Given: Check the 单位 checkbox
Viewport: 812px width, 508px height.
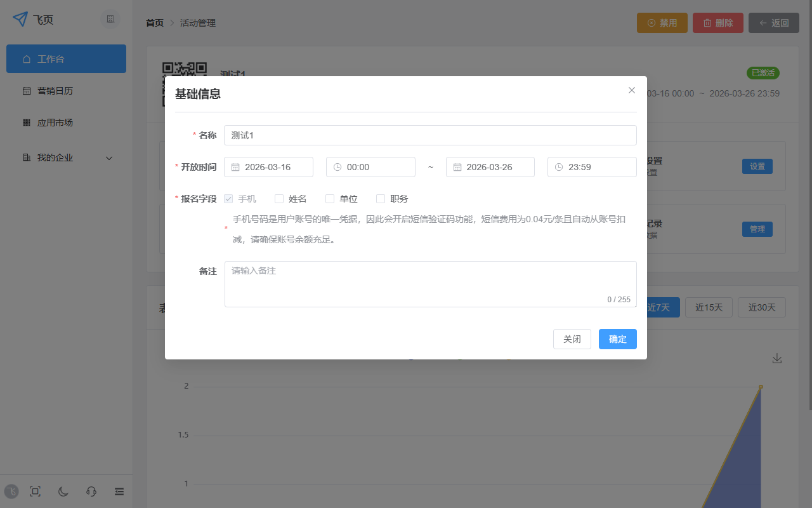Looking at the screenshot, I should 329,198.
